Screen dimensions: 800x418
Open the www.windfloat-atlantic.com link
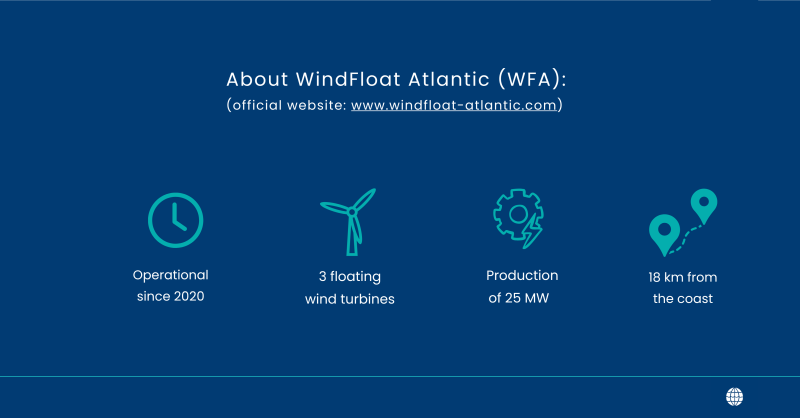454,105
